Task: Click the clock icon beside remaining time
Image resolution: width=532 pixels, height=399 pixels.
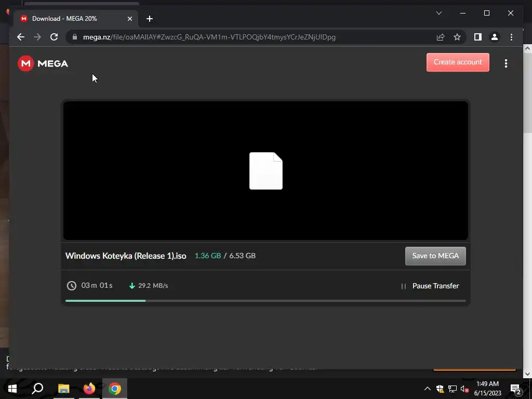Action: [71, 286]
